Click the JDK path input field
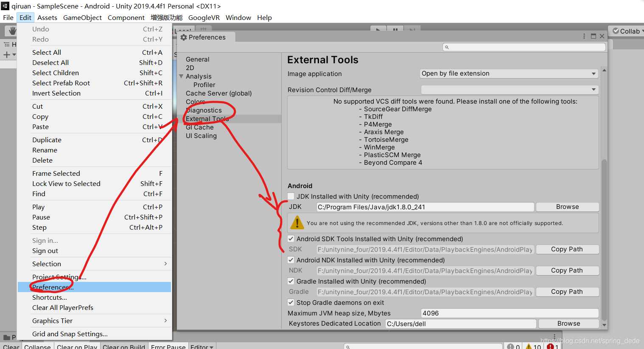 425,207
